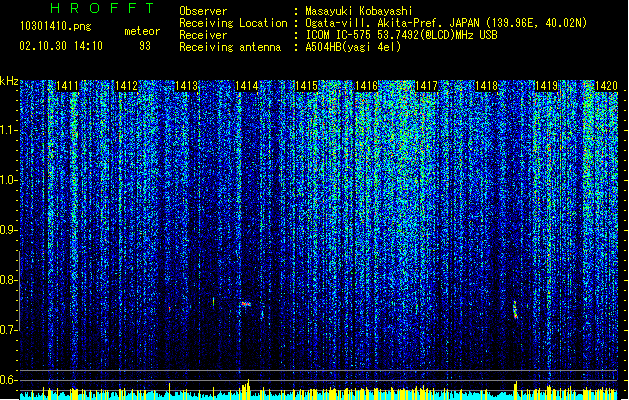629x400 pixels.
Task: Click the 1420 time marker
Action: tap(606, 86)
